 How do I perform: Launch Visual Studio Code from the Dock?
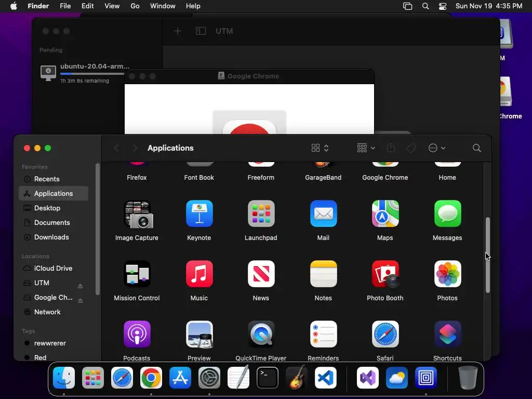click(x=326, y=378)
